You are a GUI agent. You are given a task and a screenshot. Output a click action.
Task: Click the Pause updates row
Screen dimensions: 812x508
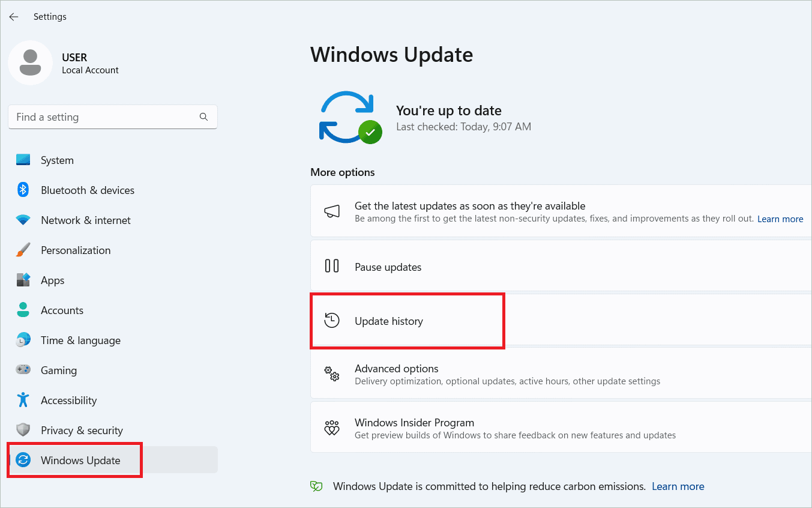(561, 267)
